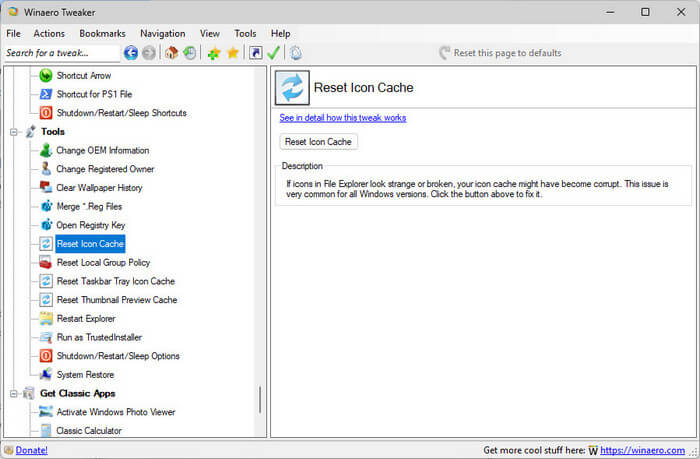Click the red power icon beside Shutdown/Restart/Sleep Shortcuts

pyautogui.click(x=46, y=113)
